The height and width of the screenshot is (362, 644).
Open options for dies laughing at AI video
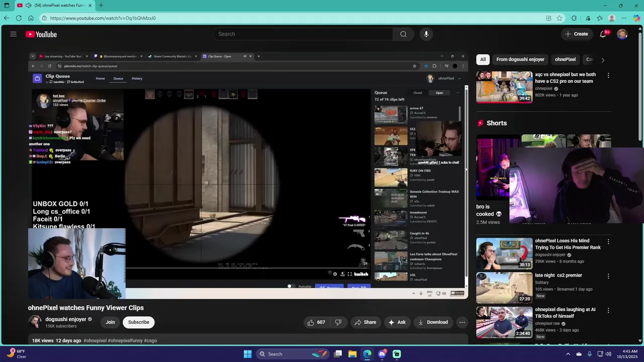(x=608, y=311)
